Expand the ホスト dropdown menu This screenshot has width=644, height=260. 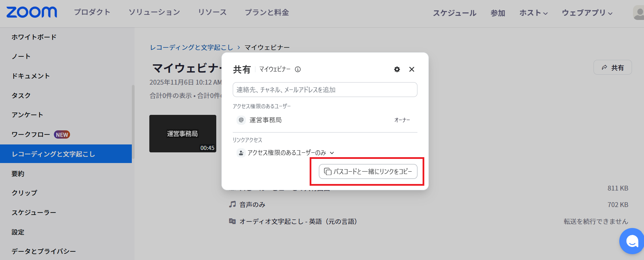point(533,13)
